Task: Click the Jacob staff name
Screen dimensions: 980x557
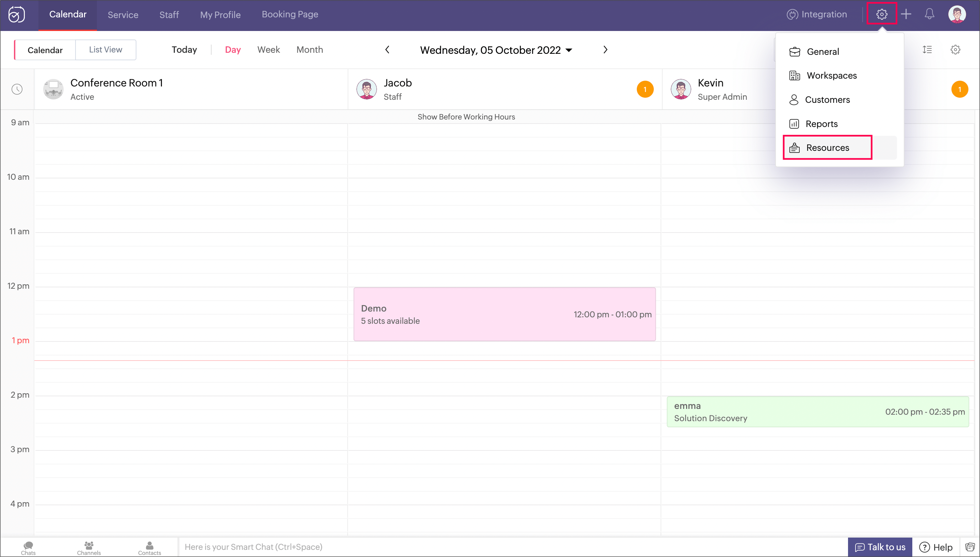Action: pos(398,83)
